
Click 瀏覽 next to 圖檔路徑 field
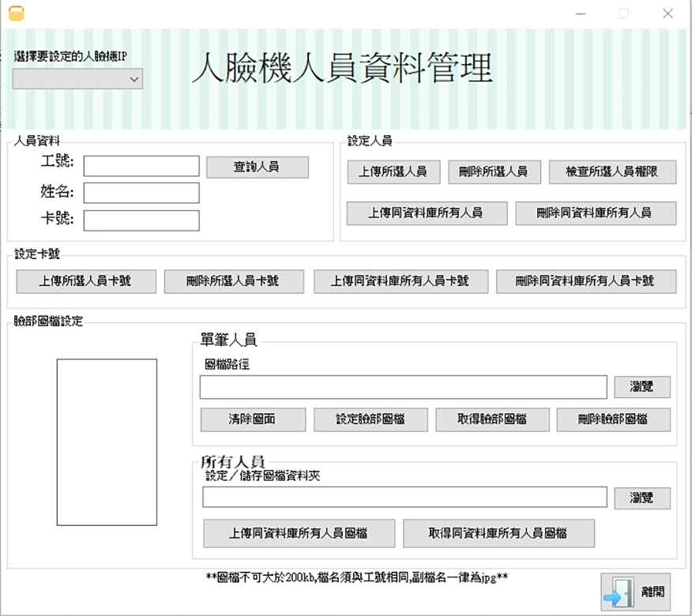pyautogui.click(x=642, y=387)
